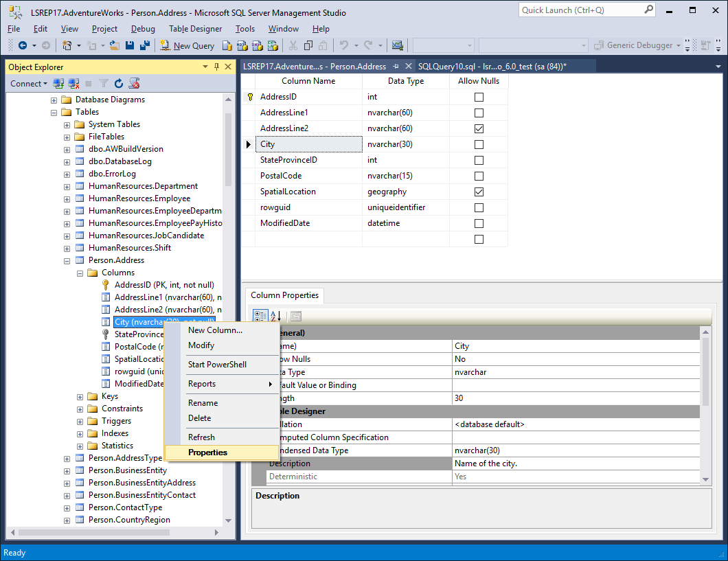Check Allow Nulls for the City column
Viewport: 728px width, 561px height.
click(x=479, y=144)
